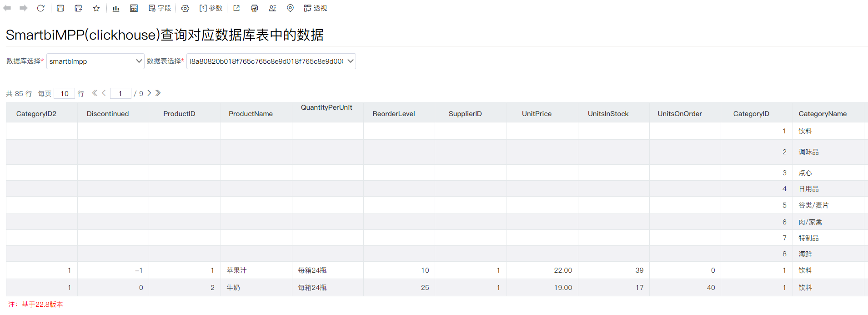This screenshot has height=315, width=868.
Task: Add report to favorites with star icon
Action: point(96,8)
